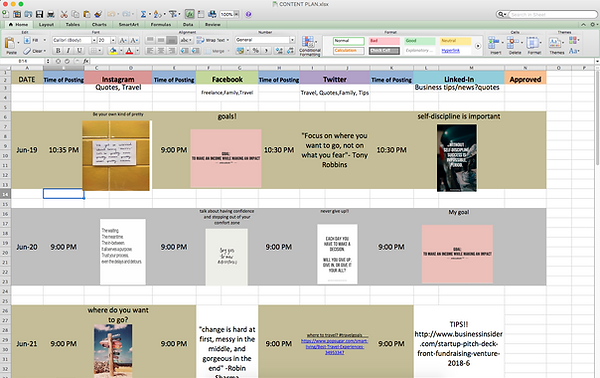The width and height of the screenshot is (600, 378).
Task: Apply the Calculation cell style
Action: pos(349,51)
